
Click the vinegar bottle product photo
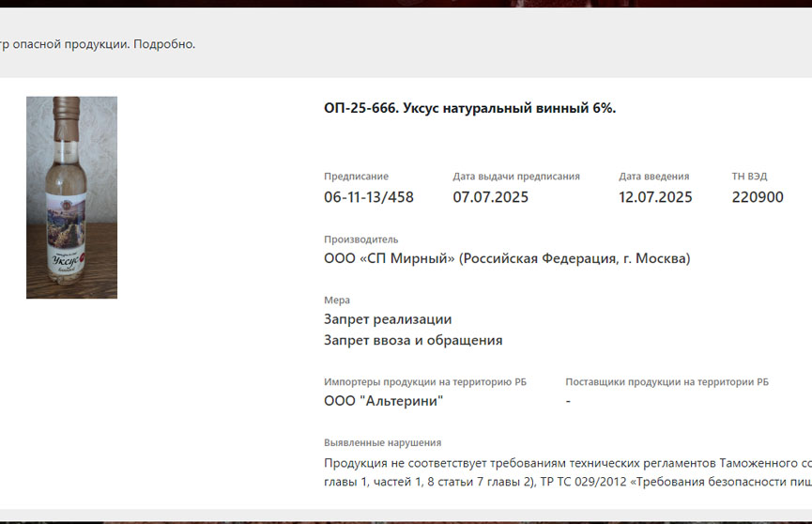click(x=71, y=197)
